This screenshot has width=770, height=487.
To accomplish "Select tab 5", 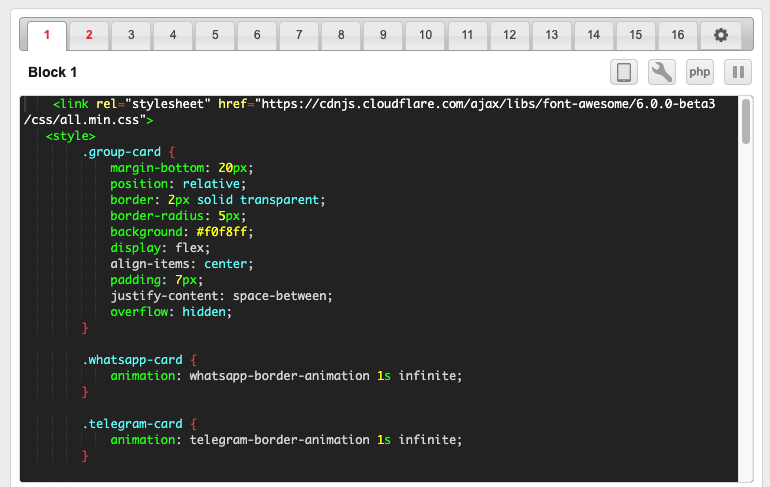I will coord(215,35).
